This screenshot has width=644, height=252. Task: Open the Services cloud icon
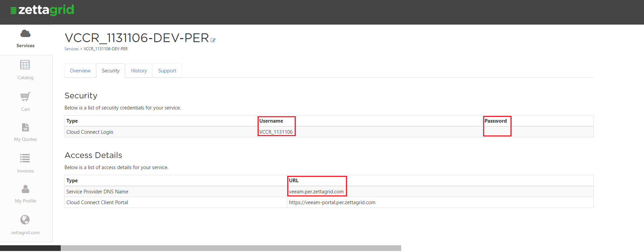pos(25,33)
